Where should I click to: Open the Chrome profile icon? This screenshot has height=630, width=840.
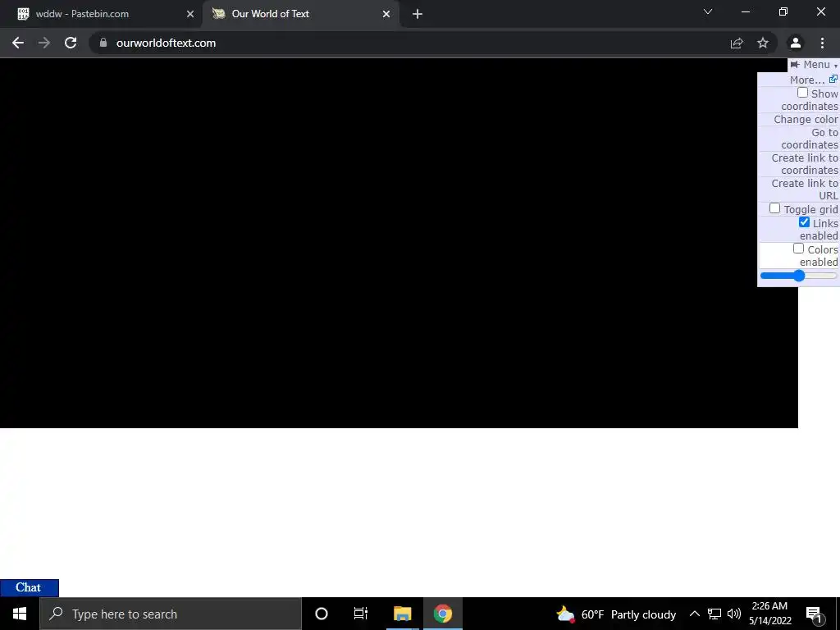coord(796,43)
